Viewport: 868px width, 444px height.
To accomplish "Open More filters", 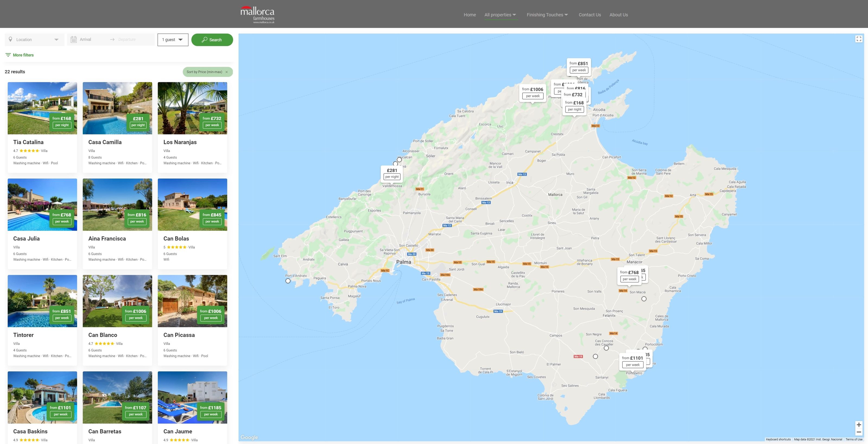I will pyautogui.click(x=20, y=55).
